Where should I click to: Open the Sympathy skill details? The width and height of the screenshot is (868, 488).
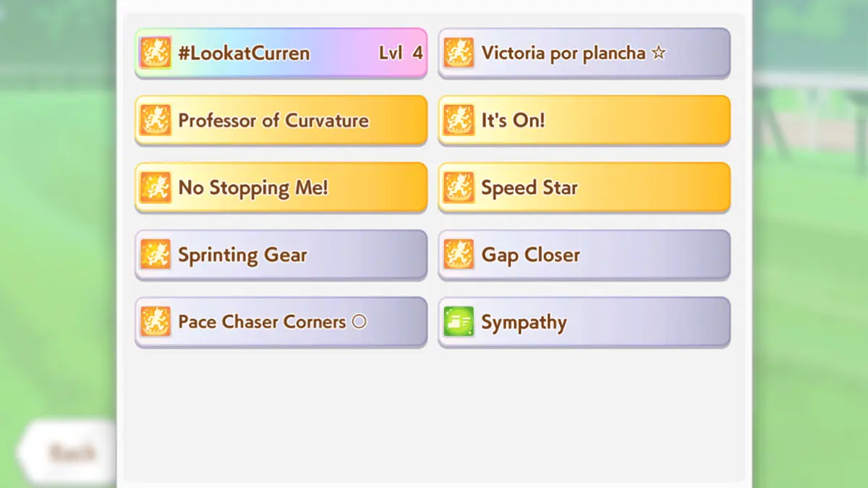tap(584, 322)
